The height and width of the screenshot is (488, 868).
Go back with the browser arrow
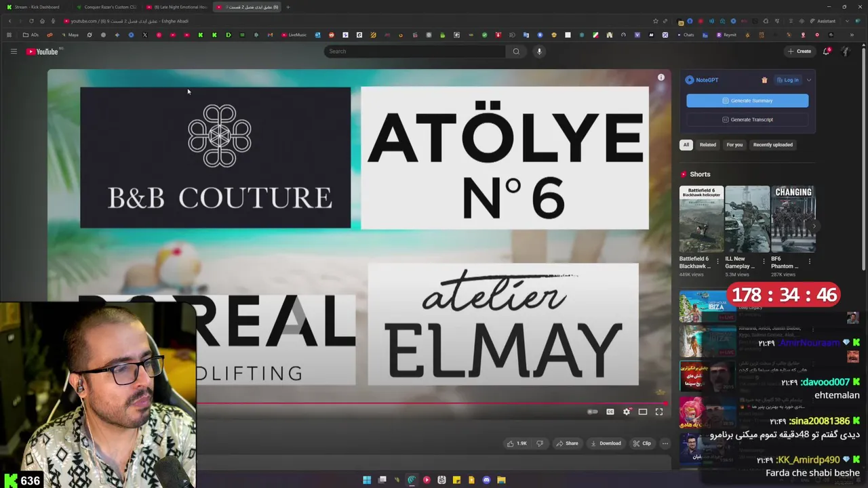(x=9, y=21)
